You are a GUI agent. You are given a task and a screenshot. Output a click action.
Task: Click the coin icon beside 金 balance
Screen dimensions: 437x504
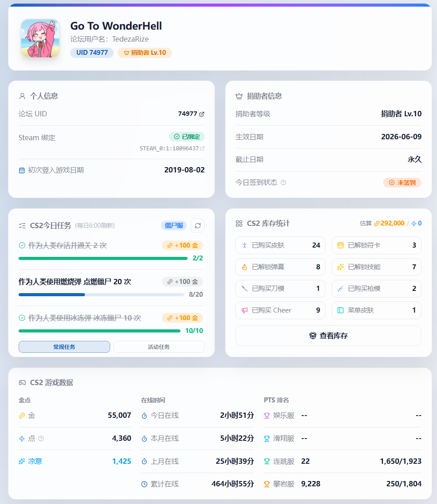pos(22,416)
